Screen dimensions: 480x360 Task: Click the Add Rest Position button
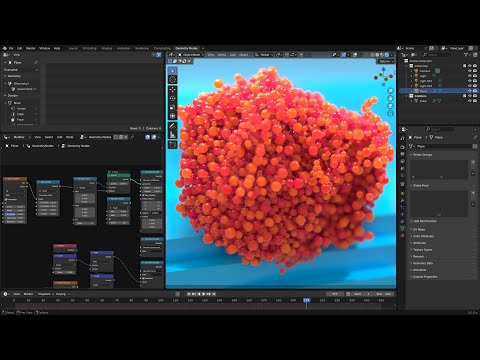(x=425, y=221)
